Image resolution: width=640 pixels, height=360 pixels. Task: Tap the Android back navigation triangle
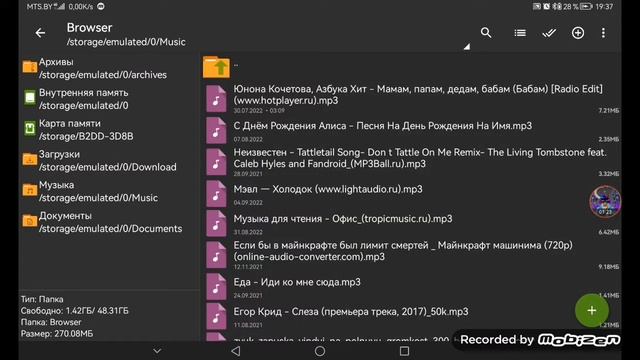(x=236, y=351)
